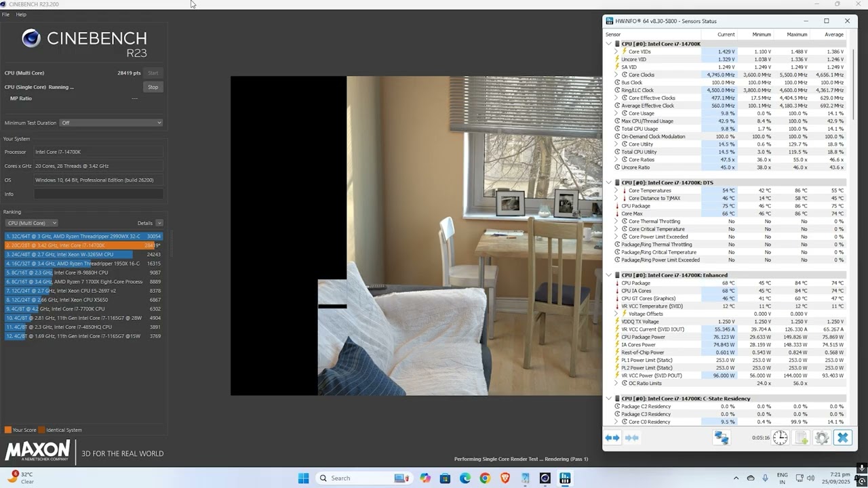
Task: Open Microsoft Copilot from the taskbar
Action: click(x=425, y=478)
